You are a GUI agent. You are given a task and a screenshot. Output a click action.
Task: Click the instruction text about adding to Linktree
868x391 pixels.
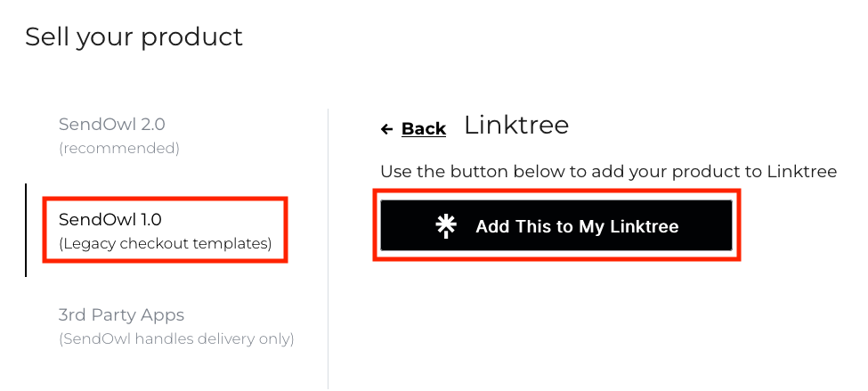[x=608, y=171]
